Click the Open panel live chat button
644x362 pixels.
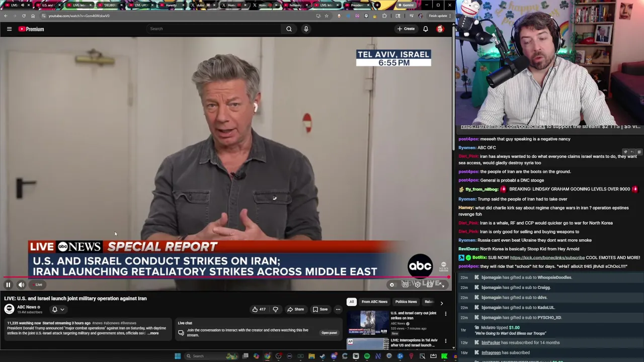(x=329, y=332)
